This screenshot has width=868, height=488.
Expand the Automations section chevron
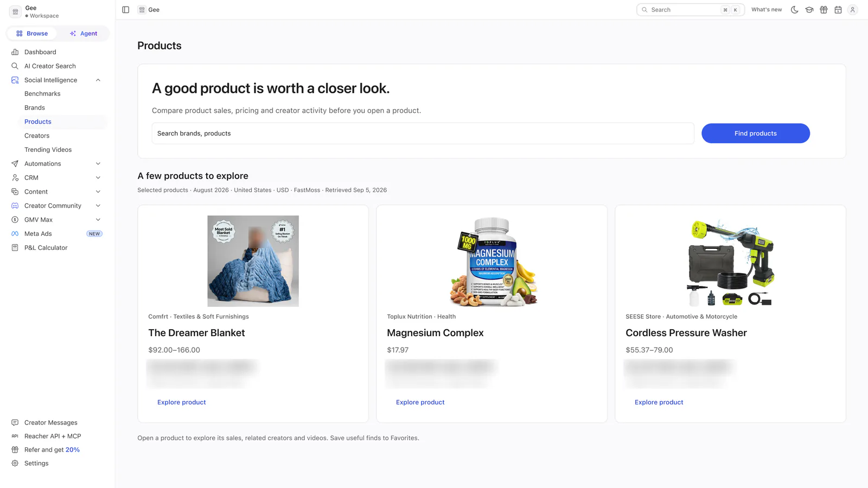[98, 164]
